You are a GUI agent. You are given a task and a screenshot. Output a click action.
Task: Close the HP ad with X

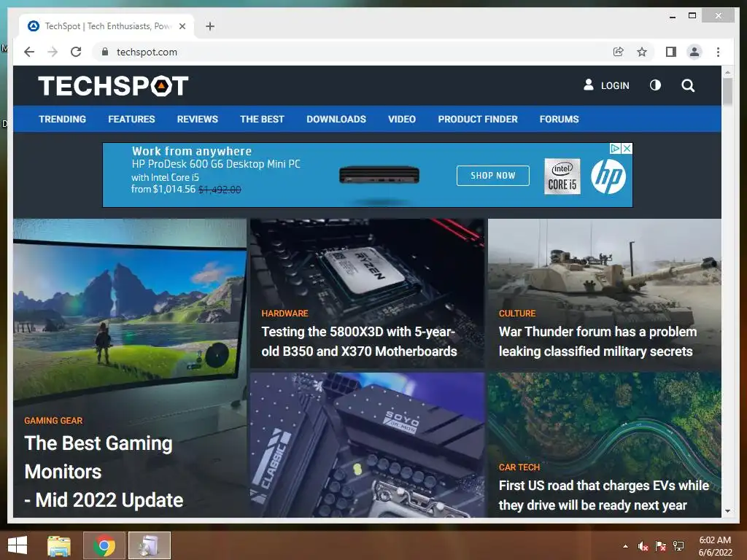point(627,148)
